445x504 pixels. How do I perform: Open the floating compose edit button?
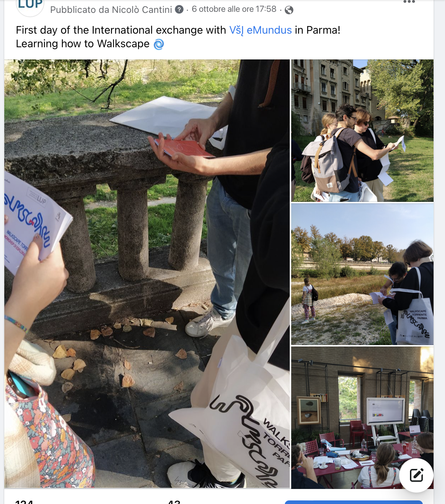coord(416,475)
